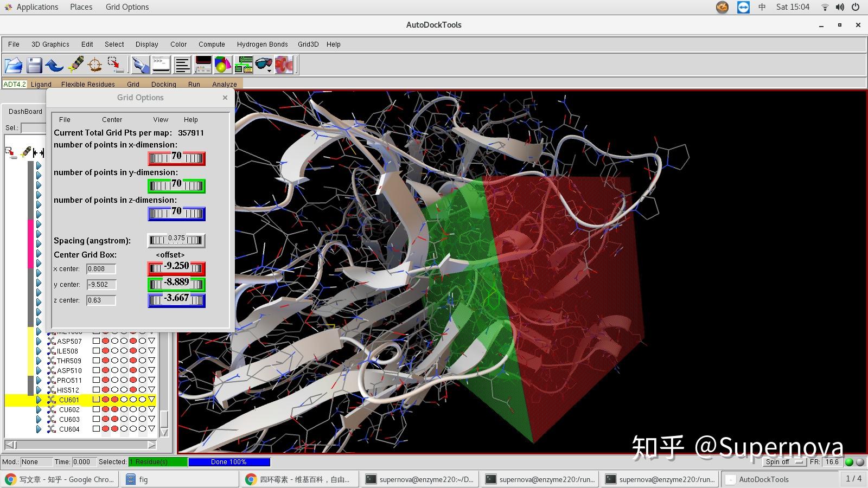Click the dashed selection box with red arrow icon

pos(116,65)
